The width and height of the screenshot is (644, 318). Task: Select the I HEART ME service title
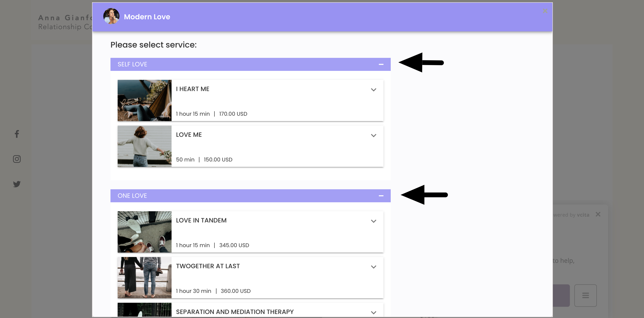[x=192, y=89]
